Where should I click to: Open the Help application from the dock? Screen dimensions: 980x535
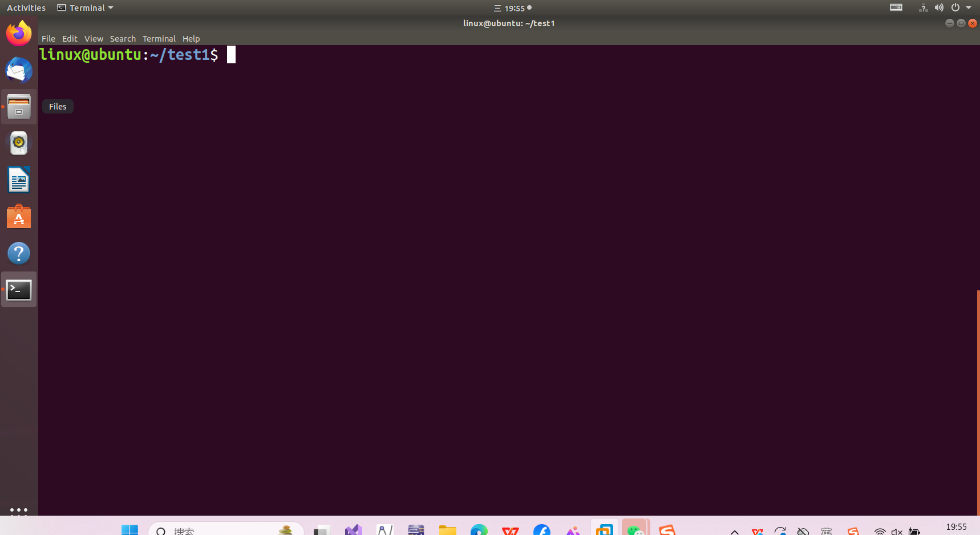tap(19, 253)
